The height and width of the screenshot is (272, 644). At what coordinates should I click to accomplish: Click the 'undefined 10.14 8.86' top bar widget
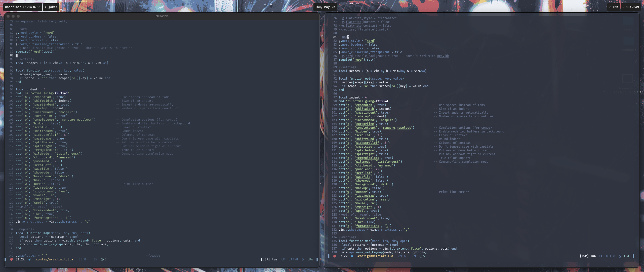pyautogui.click(x=23, y=7)
